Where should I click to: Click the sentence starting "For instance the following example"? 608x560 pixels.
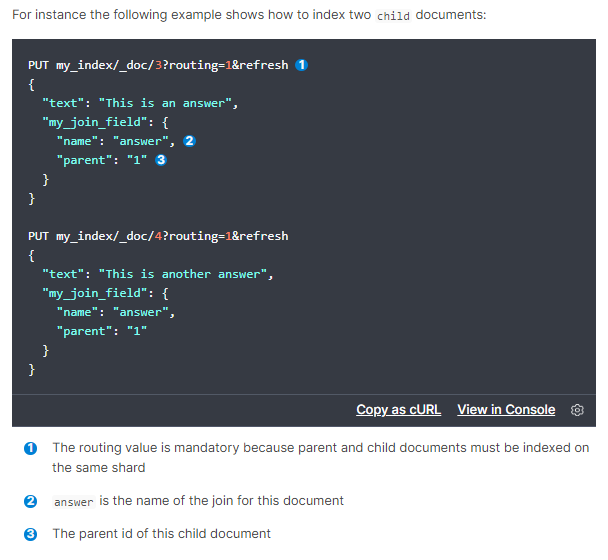249,15
